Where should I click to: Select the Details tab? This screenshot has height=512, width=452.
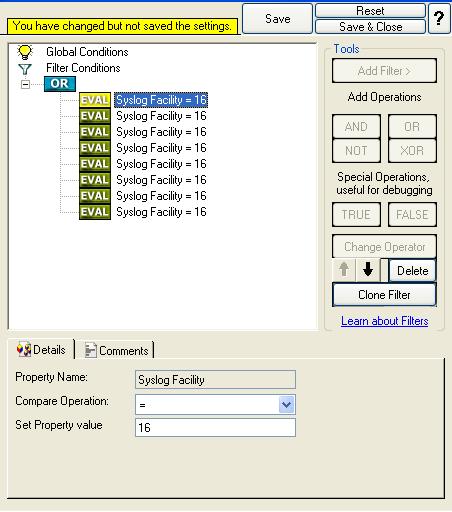click(x=42, y=350)
